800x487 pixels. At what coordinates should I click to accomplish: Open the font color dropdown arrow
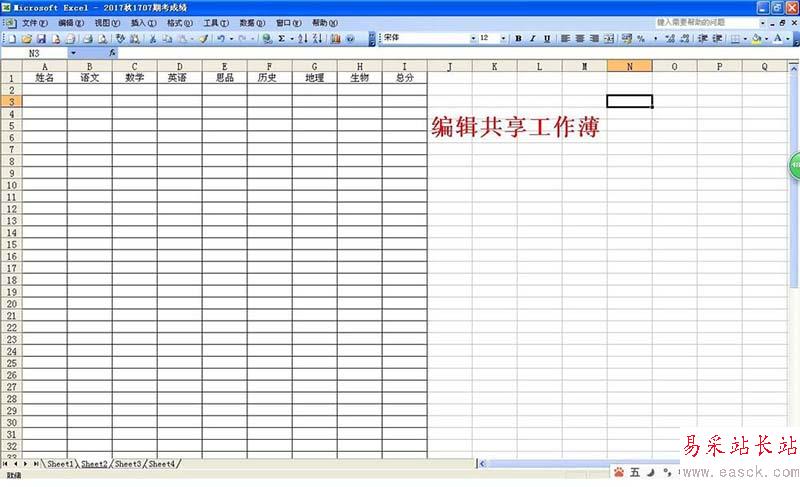coord(788,38)
